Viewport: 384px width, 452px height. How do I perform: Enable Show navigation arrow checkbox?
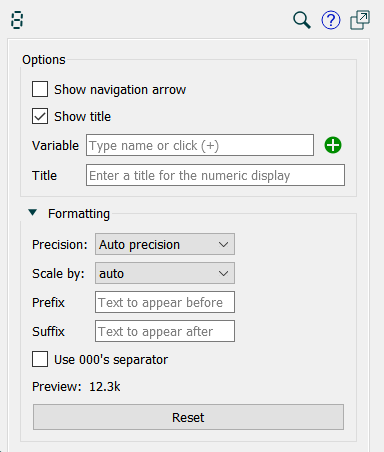(40, 89)
